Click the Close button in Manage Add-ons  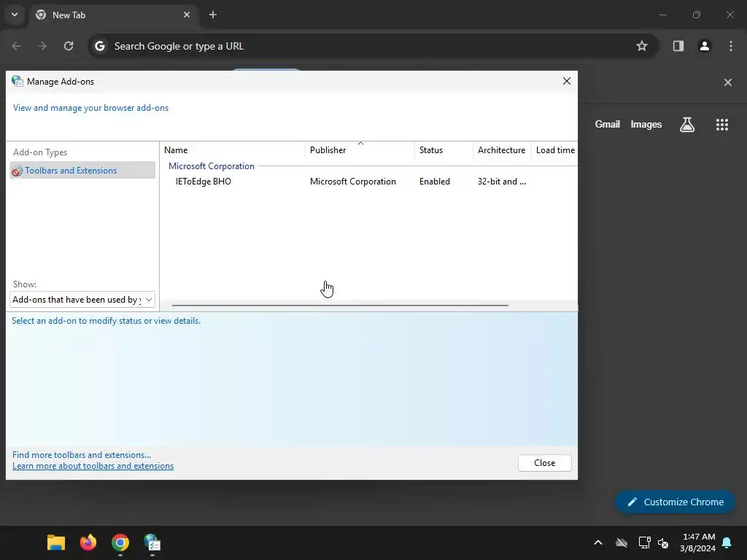pyautogui.click(x=544, y=463)
